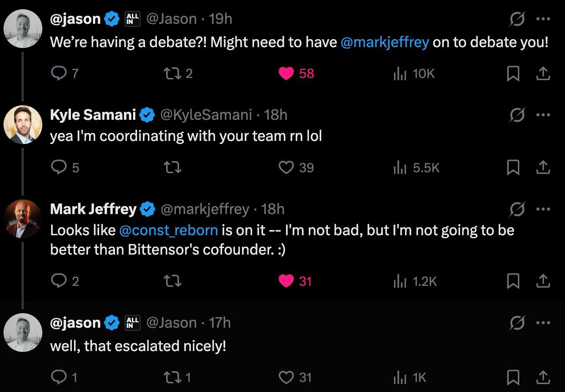Image resolution: width=565 pixels, height=392 pixels.
Task: Unlike Mark Jeffrey's tweet with 31 likes
Action: (x=286, y=281)
